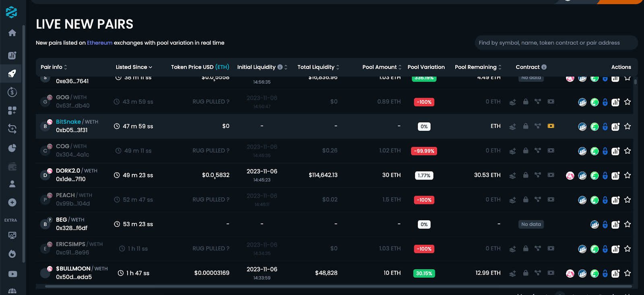Click the flame icon in sidebar

(12, 254)
